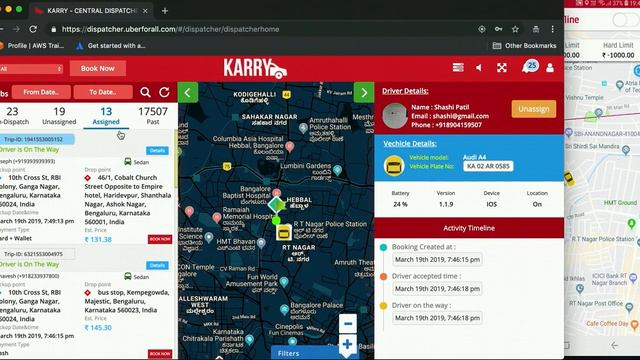
Task: Click the saved password key icon
Action: 498,29
